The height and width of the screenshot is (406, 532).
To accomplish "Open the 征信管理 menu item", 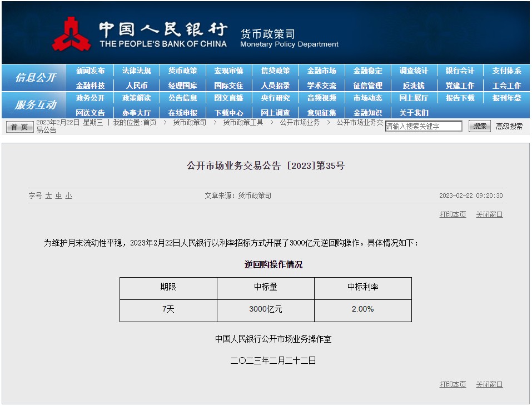I will point(367,86).
